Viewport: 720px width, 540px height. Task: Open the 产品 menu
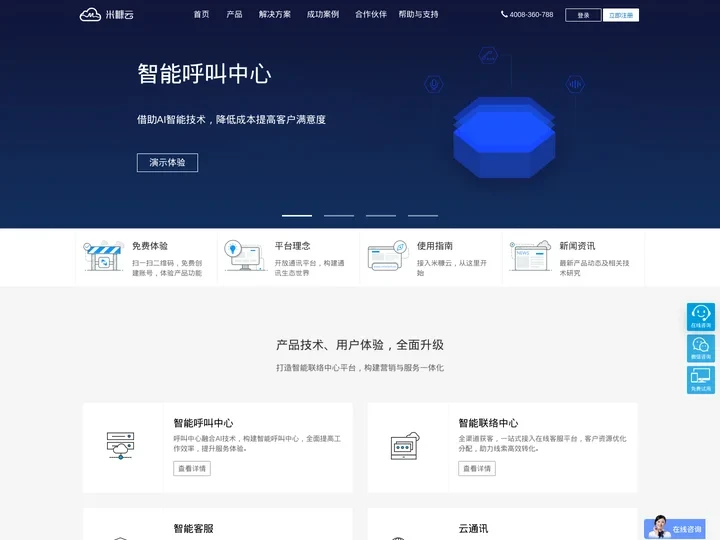[x=234, y=14]
